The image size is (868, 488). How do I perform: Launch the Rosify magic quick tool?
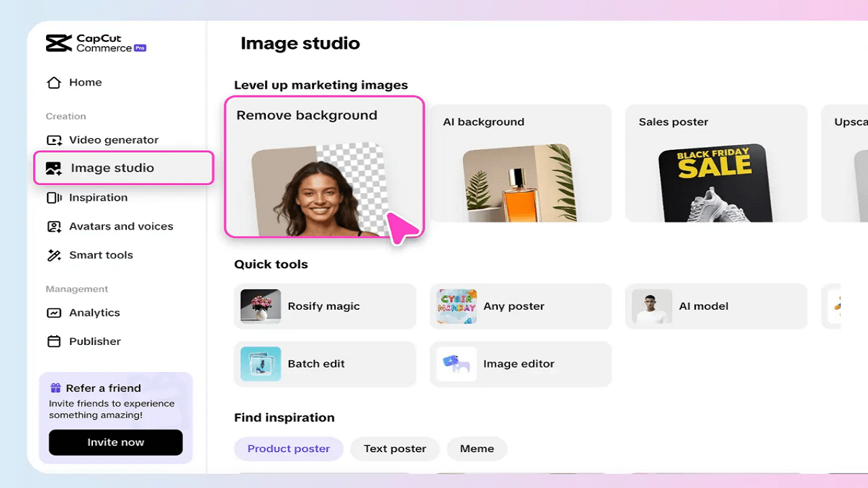point(324,306)
